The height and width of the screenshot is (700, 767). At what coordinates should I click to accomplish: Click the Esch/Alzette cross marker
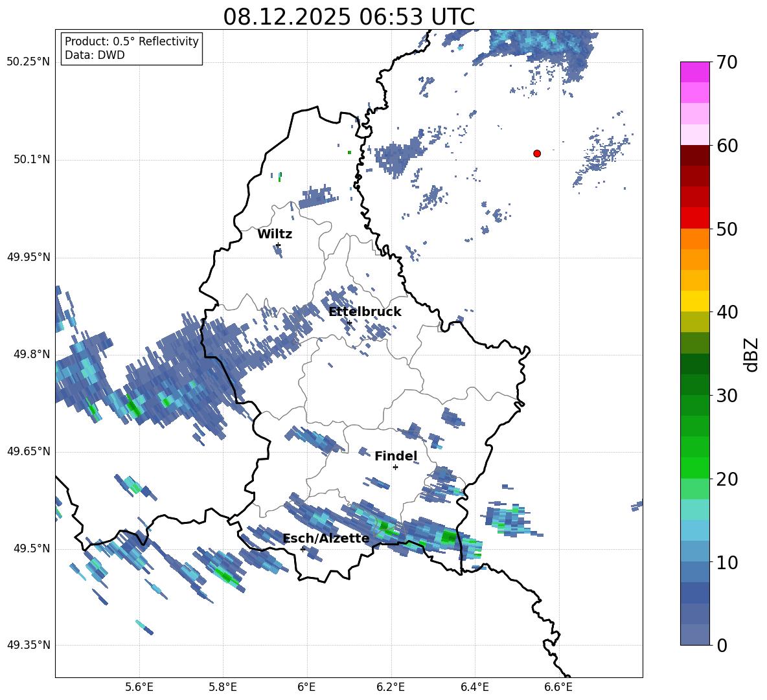tap(303, 549)
